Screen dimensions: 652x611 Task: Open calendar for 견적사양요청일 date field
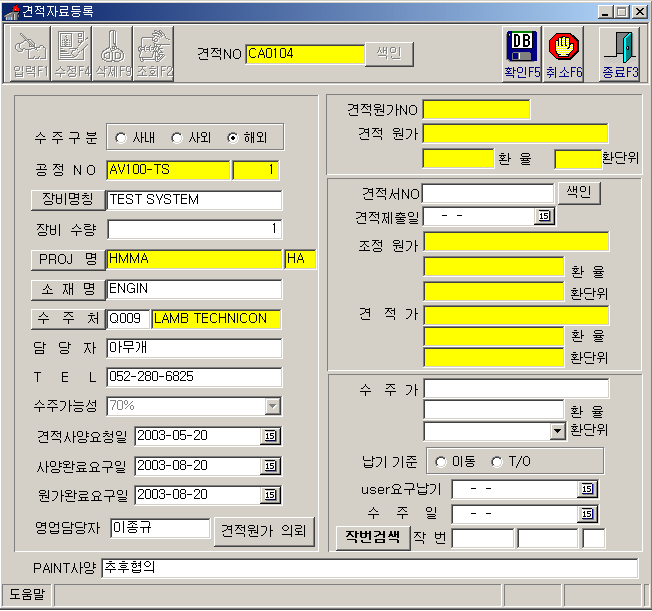point(271,436)
